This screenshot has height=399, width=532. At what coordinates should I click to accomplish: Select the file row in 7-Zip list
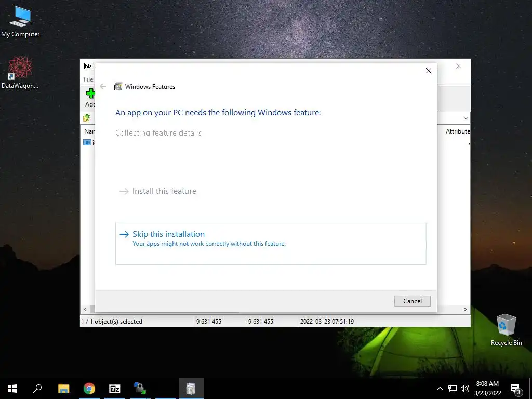point(89,142)
